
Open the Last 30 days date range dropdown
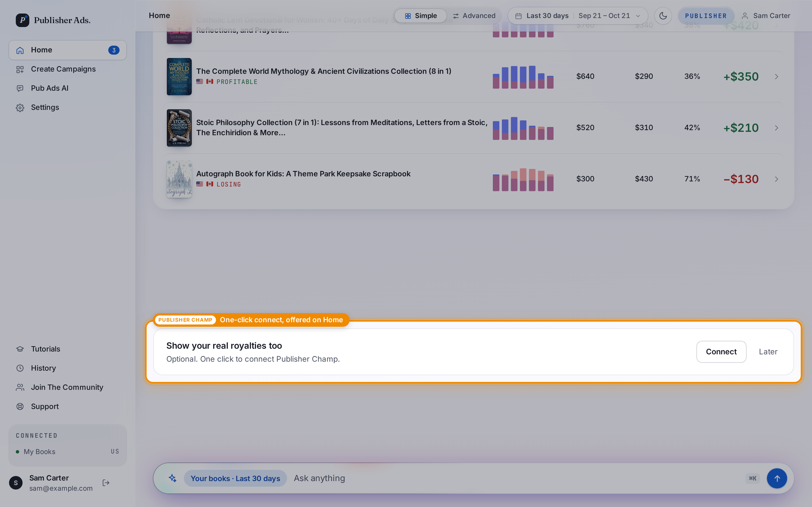tap(577, 16)
